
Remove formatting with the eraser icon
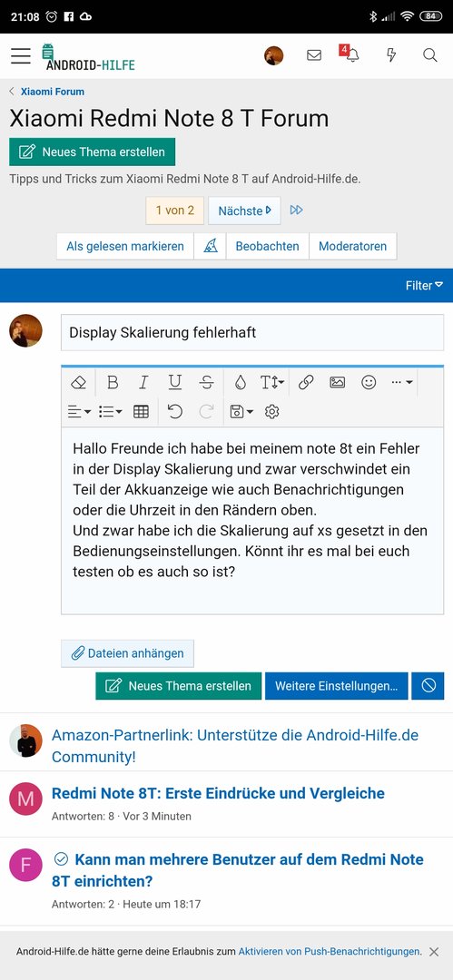coord(78,383)
